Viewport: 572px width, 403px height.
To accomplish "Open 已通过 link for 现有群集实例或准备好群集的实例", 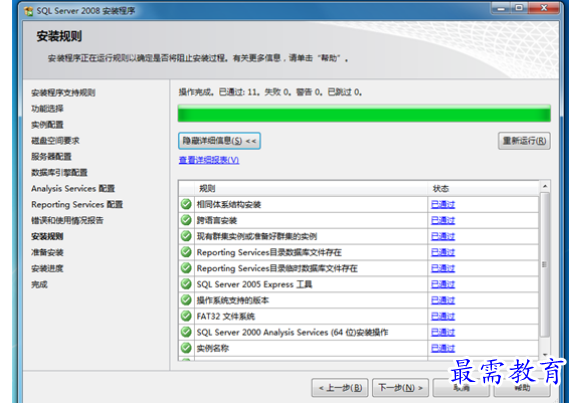I will pos(443,237).
